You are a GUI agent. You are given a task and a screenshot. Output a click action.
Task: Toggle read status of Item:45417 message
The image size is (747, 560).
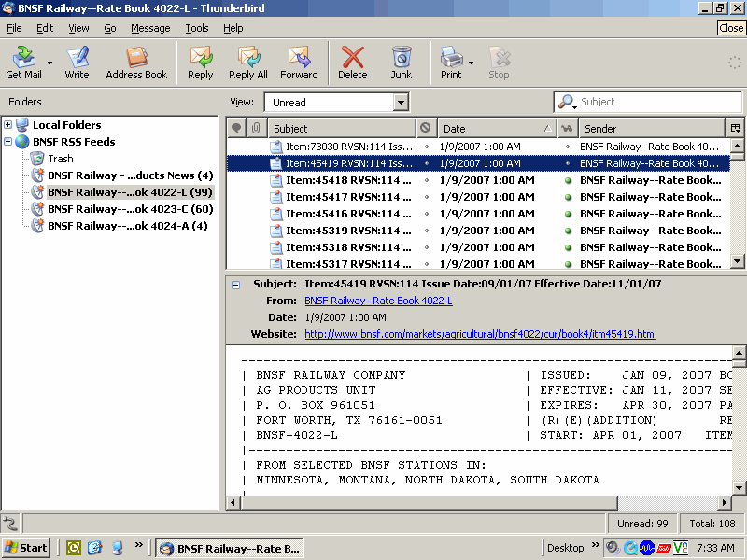click(x=568, y=197)
